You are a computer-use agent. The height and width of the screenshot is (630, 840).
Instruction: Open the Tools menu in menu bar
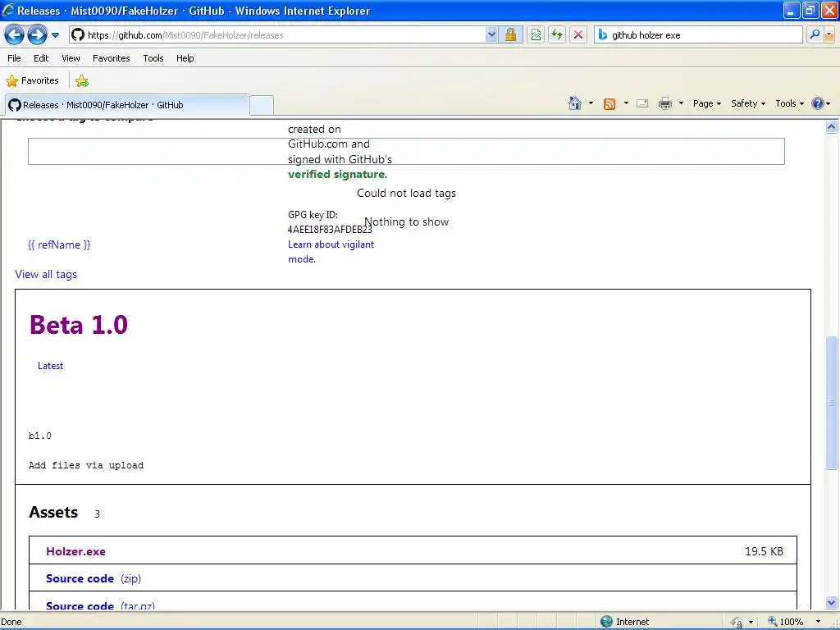153,58
